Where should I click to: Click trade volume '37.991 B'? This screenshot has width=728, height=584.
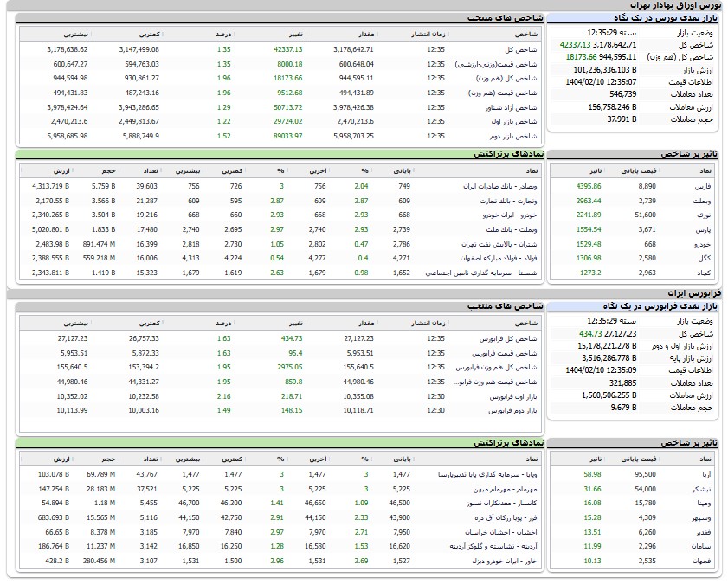coord(622,119)
